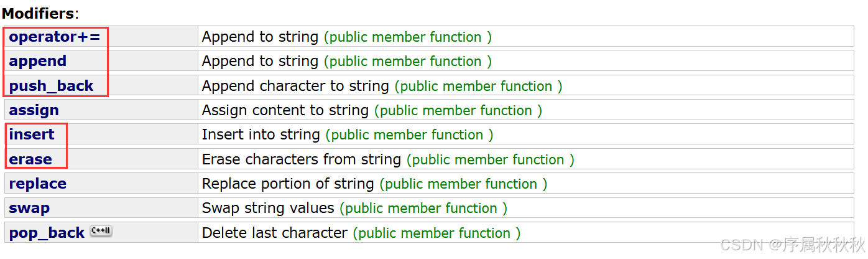
Task: Open the append function link
Action: click(x=37, y=61)
